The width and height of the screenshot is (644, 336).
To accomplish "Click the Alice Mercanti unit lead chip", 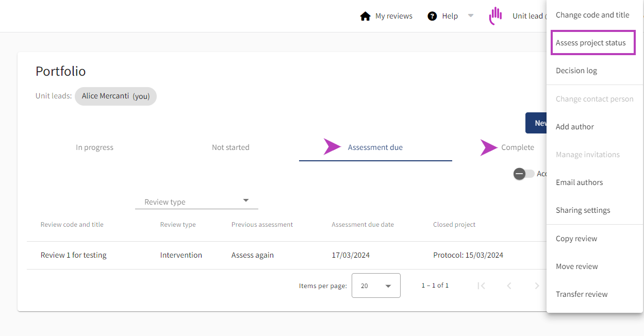I will tap(115, 96).
